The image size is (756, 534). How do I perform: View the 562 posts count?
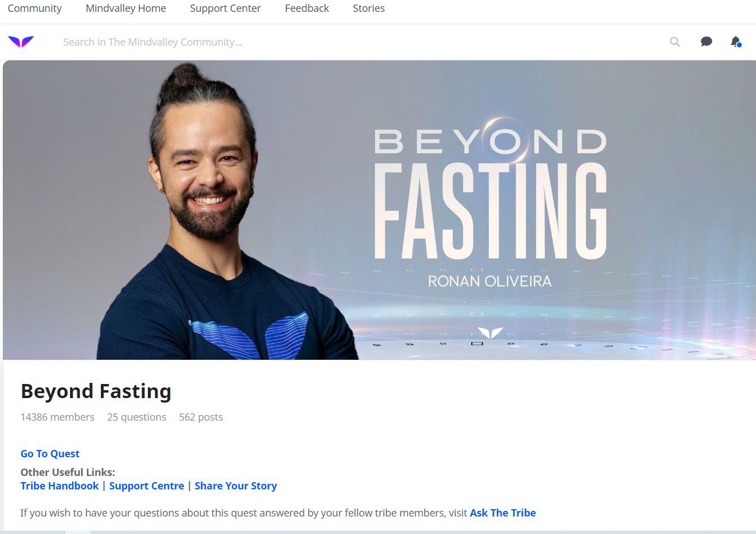tap(201, 417)
